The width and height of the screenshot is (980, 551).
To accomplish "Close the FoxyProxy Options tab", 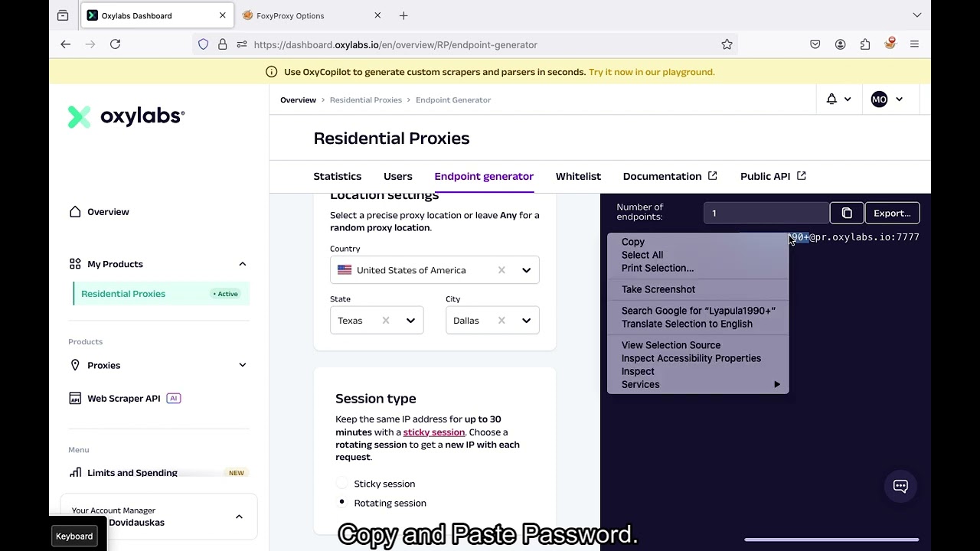I will (377, 15).
